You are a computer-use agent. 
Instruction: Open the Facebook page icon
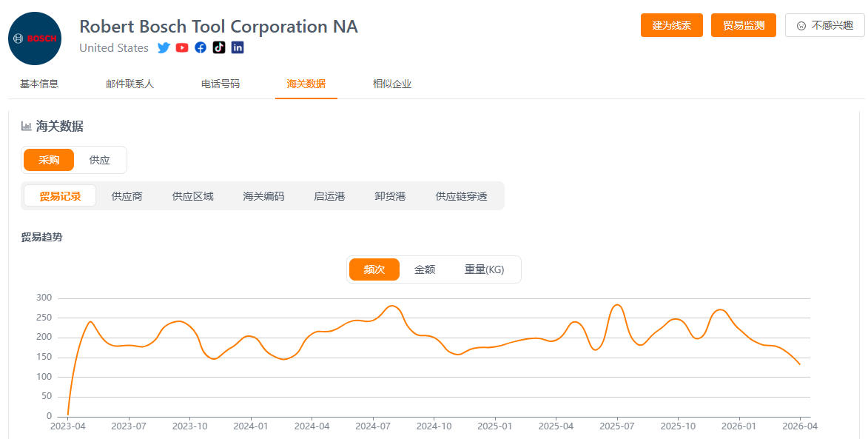[201, 47]
